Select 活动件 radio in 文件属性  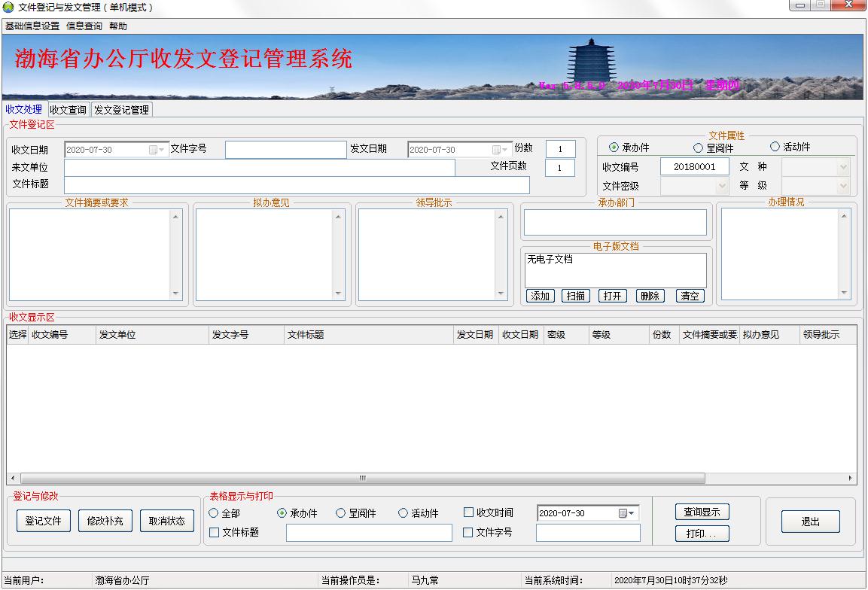(x=775, y=147)
